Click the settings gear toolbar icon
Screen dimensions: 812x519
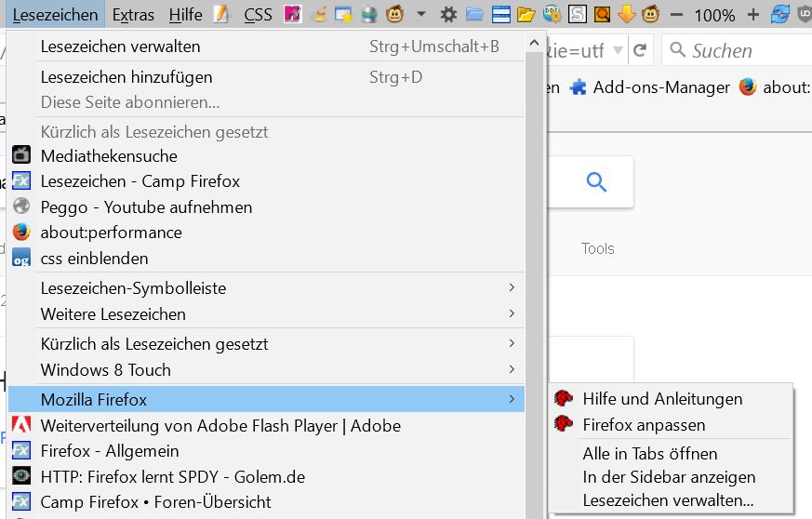tap(448, 15)
